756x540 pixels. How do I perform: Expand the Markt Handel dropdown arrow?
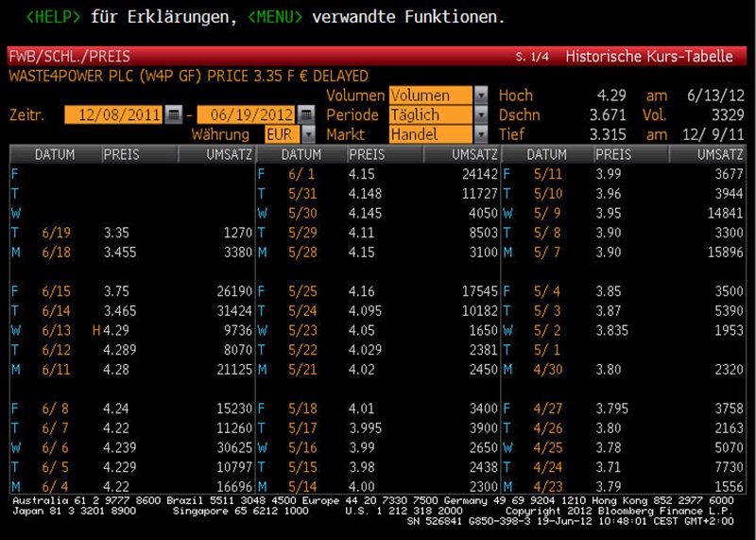tap(481, 135)
